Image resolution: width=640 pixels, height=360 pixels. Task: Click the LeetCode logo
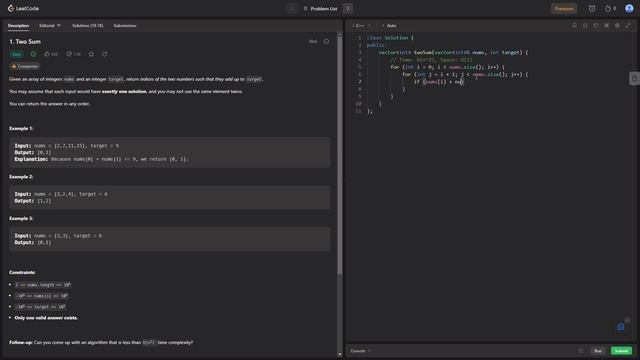[x=23, y=8]
